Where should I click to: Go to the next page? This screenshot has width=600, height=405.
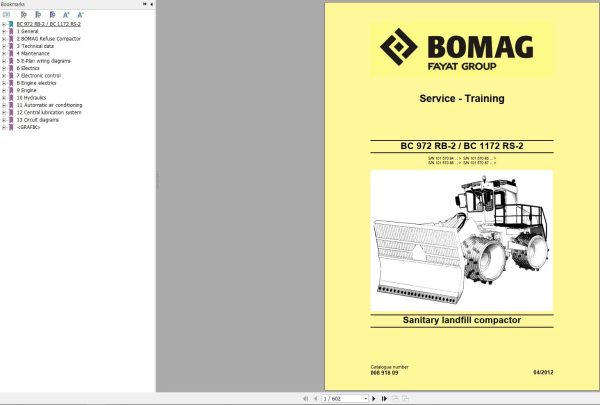coord(374,398)
